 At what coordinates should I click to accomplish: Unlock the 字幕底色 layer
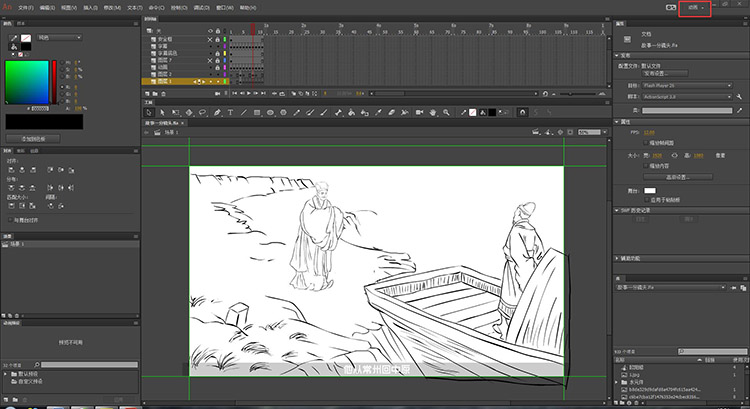217,53
